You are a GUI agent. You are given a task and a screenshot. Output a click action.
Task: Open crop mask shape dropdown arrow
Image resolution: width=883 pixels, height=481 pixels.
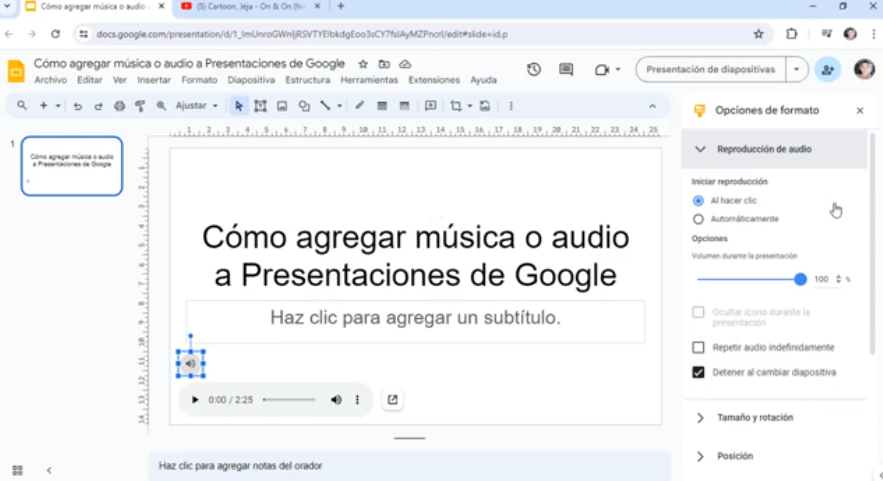470,106
